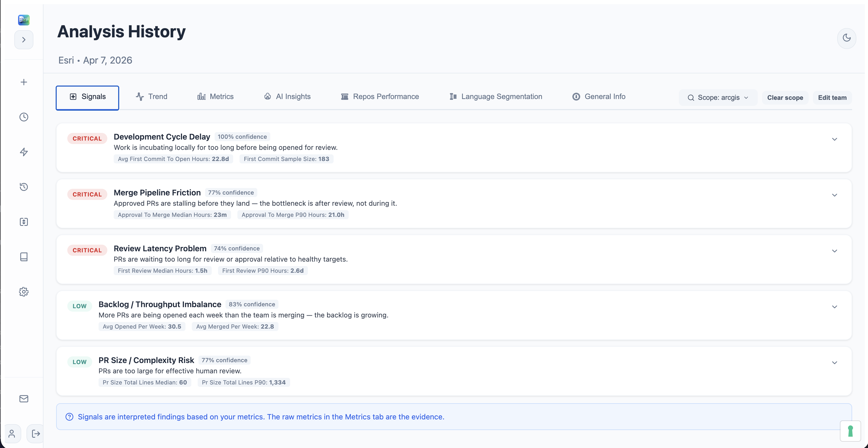Open the history rewind sidebar icon
Viewport: 868px width, 448px height.
(x=24, y=187)
